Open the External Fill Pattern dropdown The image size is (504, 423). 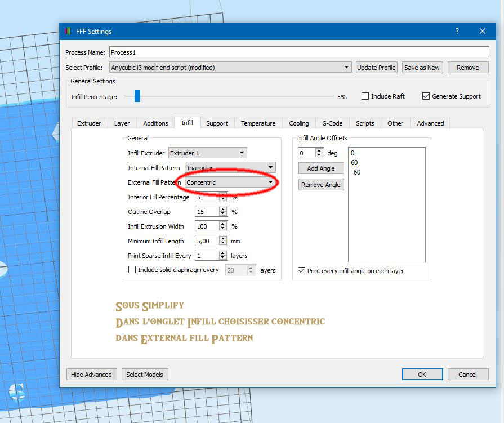(x=230, y=182)
